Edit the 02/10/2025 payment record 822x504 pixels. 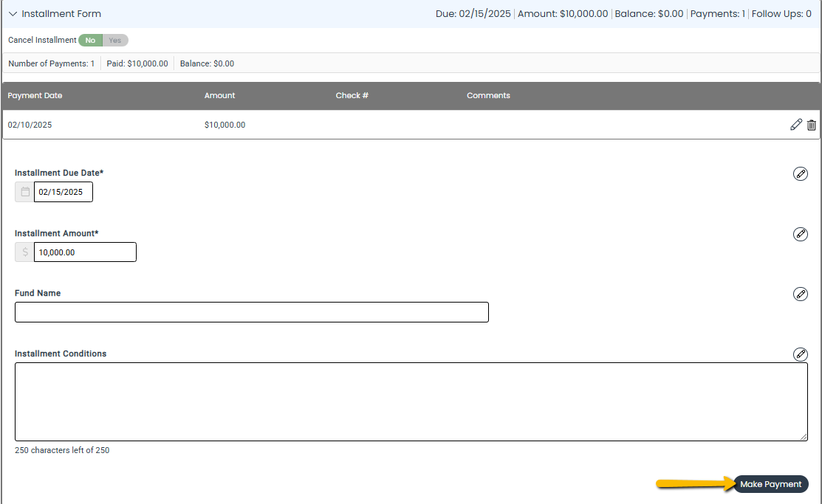click(x=796, y=125)
